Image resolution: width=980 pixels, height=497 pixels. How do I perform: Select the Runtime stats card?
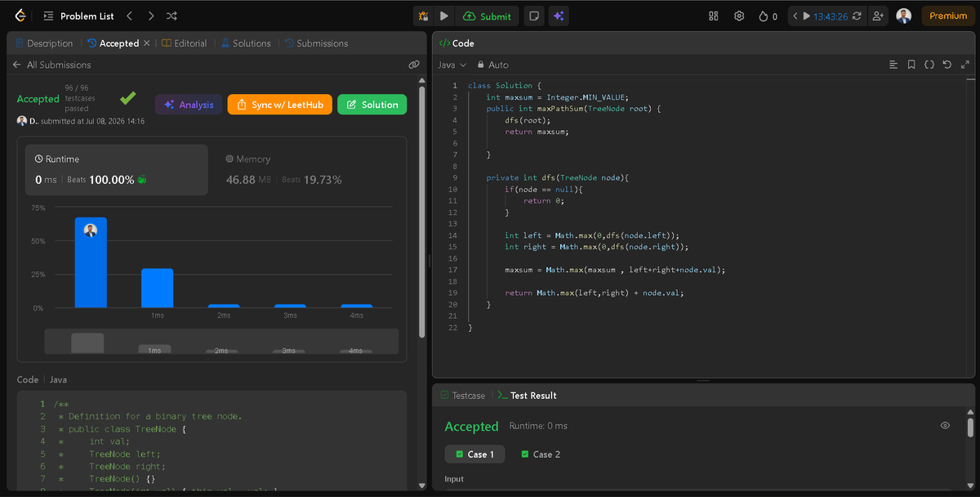point(116,170)
